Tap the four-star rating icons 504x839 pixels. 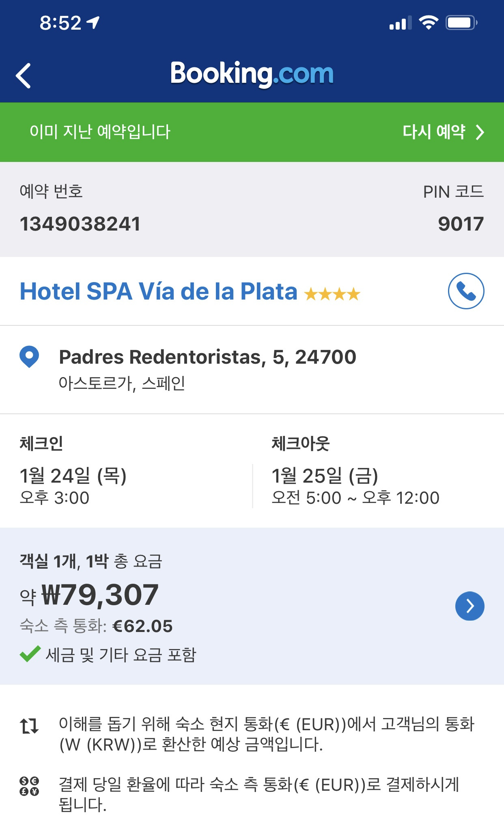pos(332,294)
